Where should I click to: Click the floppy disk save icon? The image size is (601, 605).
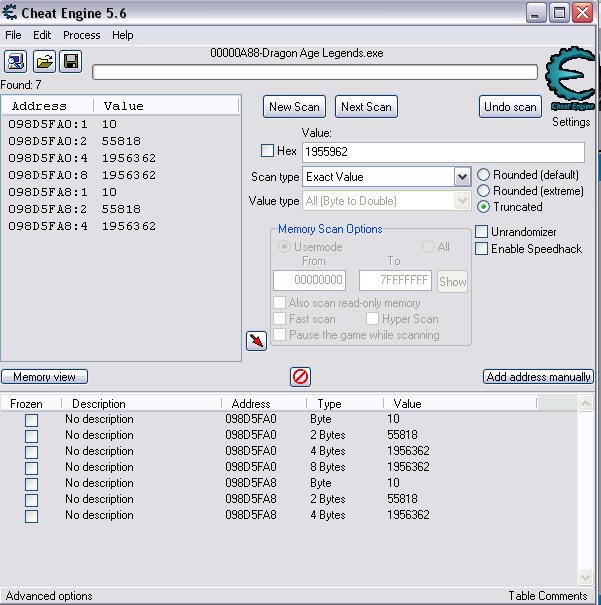click(x=71, y=61)
